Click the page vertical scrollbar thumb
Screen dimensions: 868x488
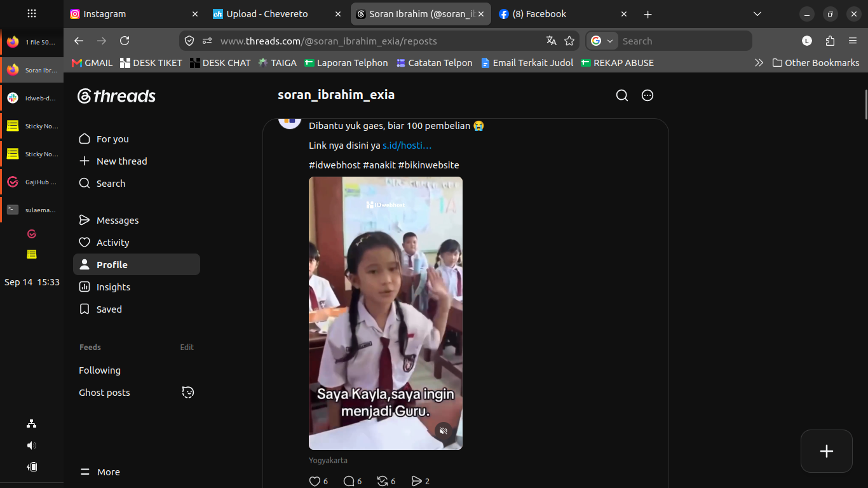865,104
